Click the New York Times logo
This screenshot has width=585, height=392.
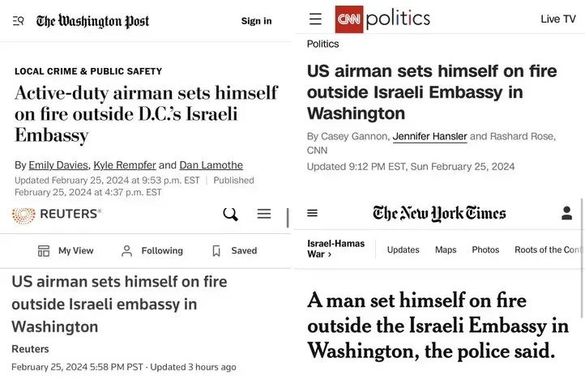(x=439, y=214)
